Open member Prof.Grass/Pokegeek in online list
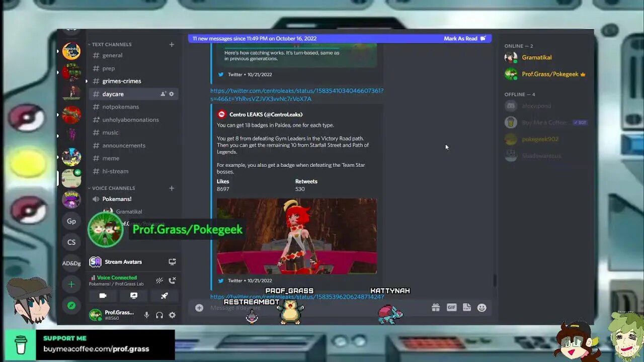 tap(546, 74)
